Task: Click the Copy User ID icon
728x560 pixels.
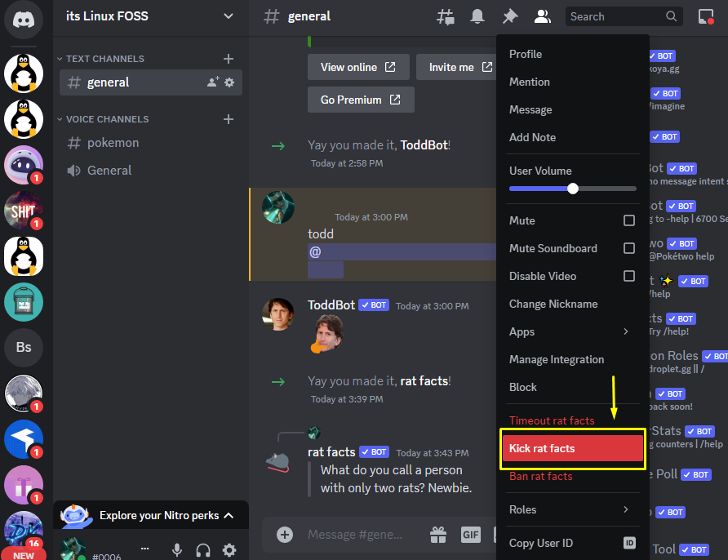Action: point(629,543)
